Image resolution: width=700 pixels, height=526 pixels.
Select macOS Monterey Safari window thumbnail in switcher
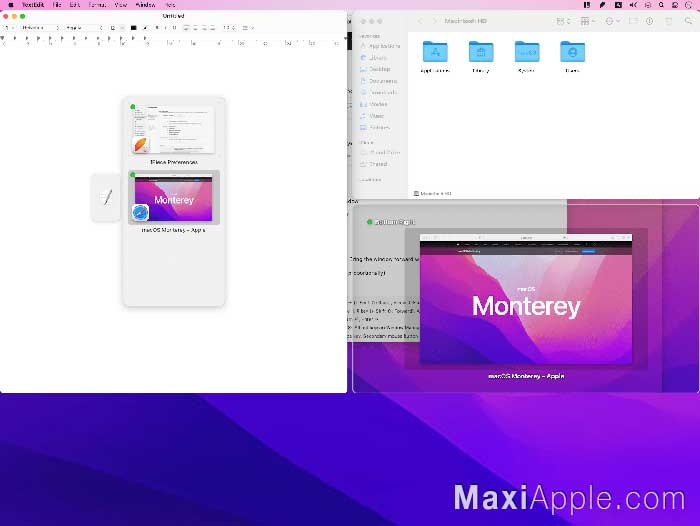click(174, 197)
